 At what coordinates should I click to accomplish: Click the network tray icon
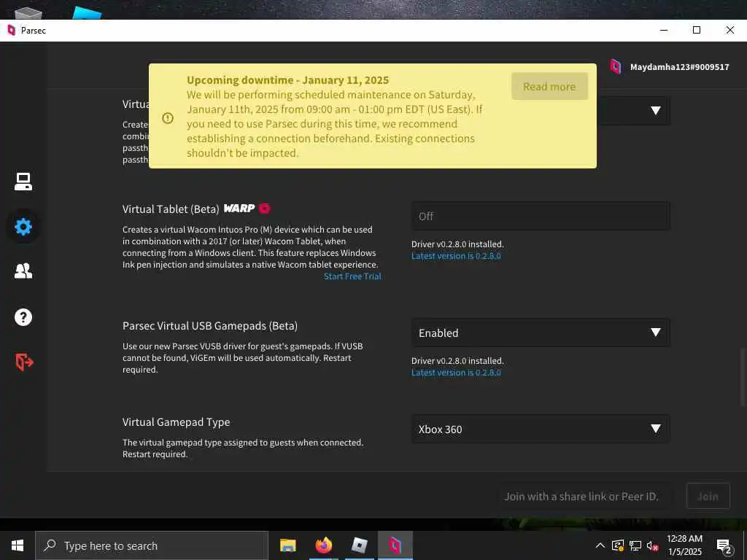635,545
